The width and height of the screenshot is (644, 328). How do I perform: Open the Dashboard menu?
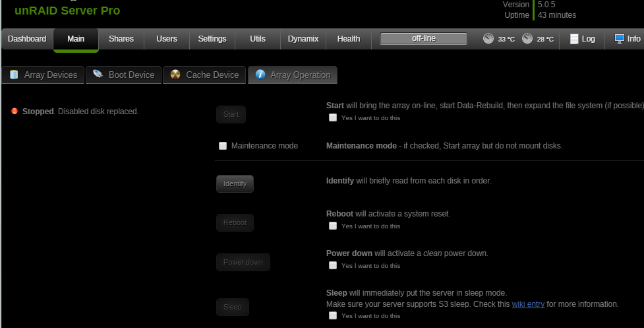click(x=27, y=39)
